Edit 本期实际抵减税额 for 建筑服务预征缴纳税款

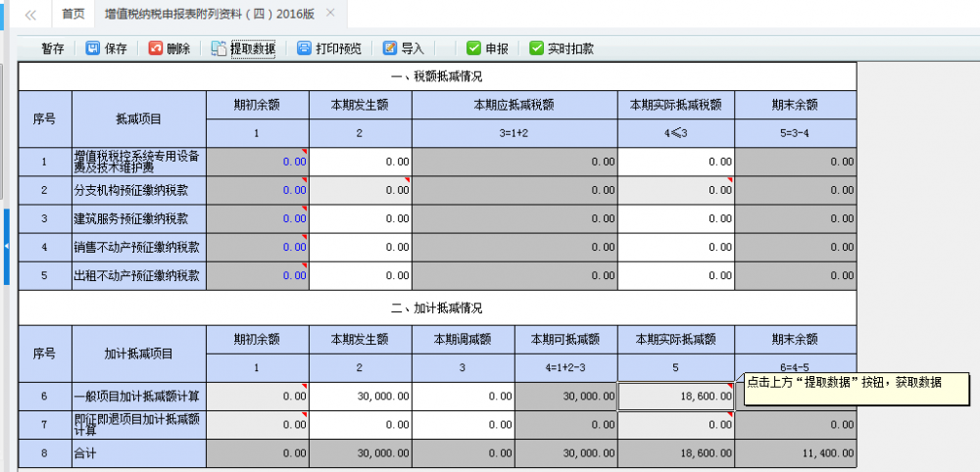[676, 219]
